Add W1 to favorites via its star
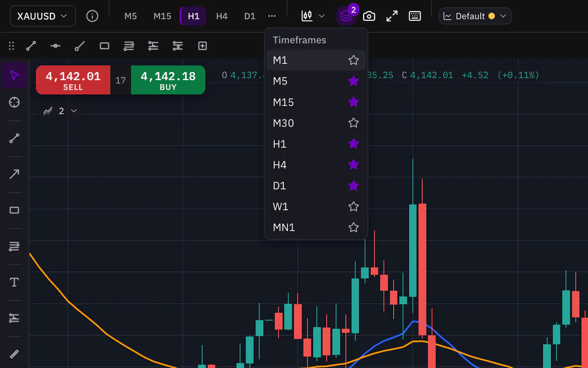Viewport: 588px width, 368px height. pyautogui.click(x=353, y=207)
